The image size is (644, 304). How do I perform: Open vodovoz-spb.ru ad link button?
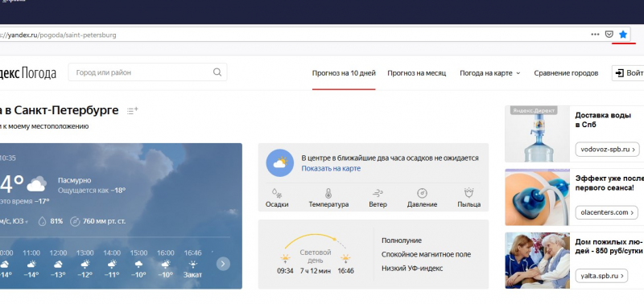pos(608,150)
